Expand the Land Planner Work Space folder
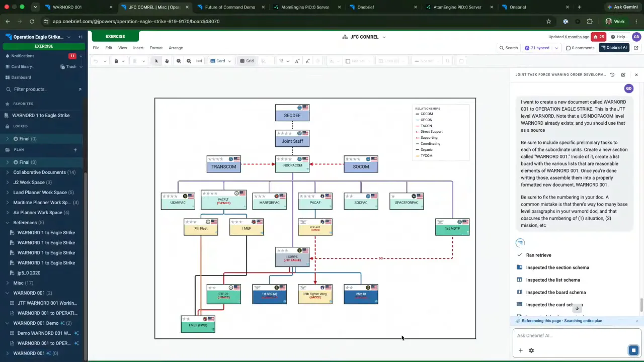644x362 pixels. pos(8,192)
